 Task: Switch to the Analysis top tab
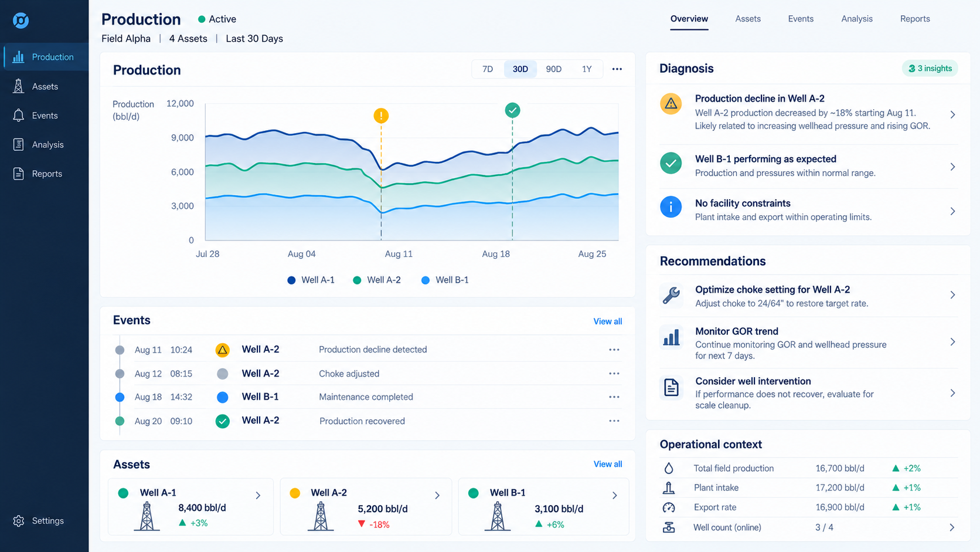[857, 19]
